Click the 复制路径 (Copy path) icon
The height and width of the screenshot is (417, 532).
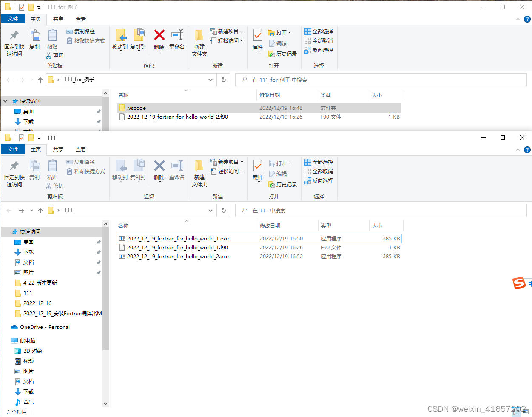(x=69, y=31)
